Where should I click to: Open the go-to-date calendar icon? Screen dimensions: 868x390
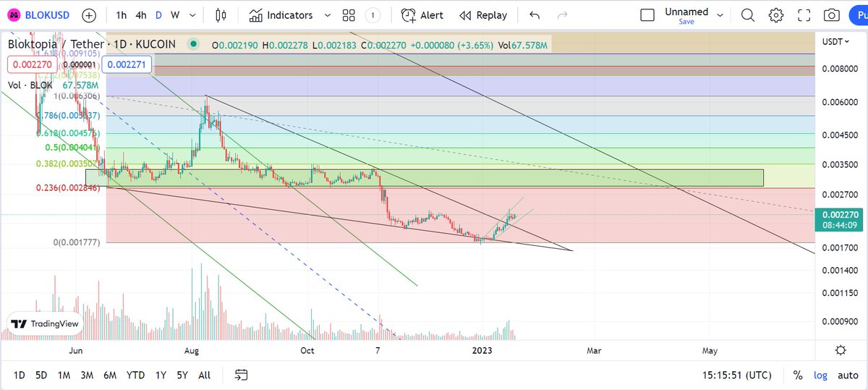point(241,375)
